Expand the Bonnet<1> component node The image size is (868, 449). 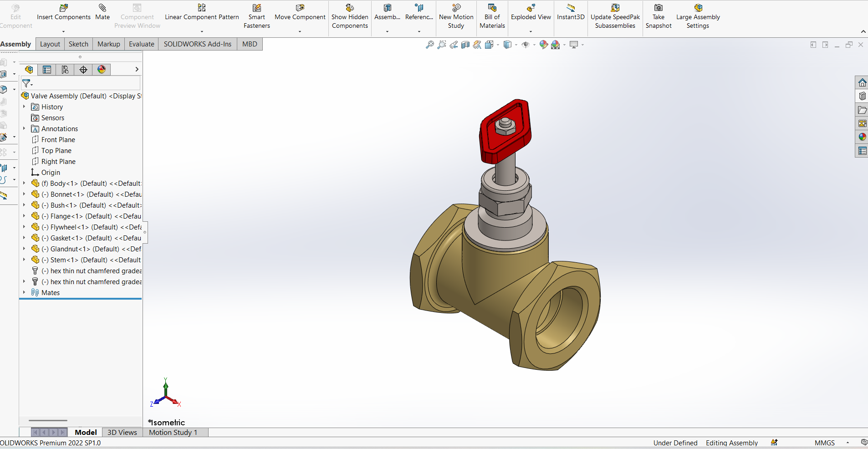point(24,194)
